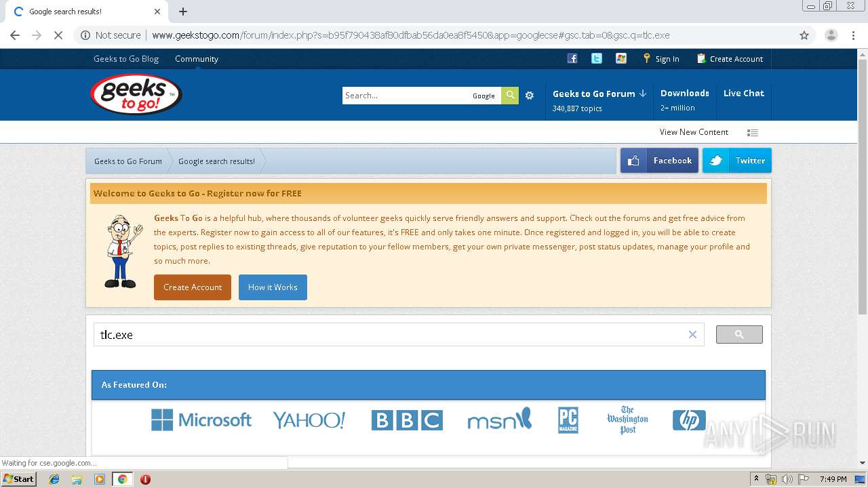Click the PC Magazine featured logo
868x488 pixels.
click(568, 420)
